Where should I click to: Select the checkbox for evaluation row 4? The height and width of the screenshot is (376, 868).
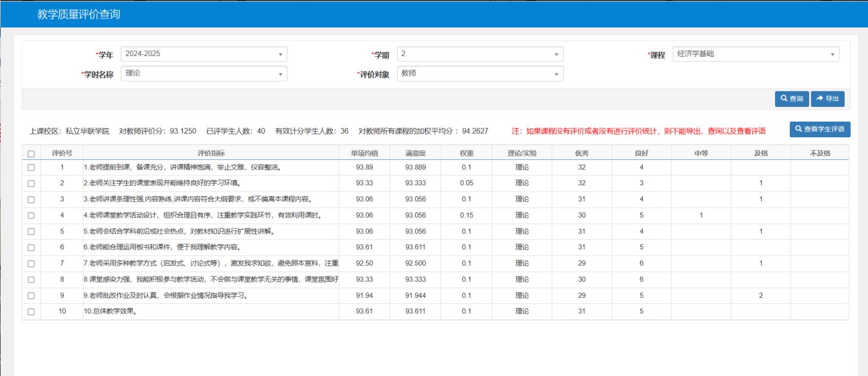[31, 216]
